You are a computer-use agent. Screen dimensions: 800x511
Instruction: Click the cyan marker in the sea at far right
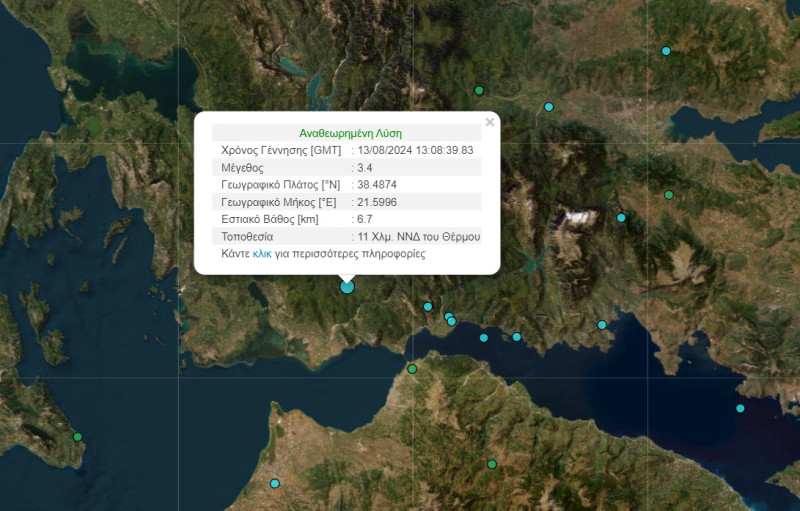point(740,408)
